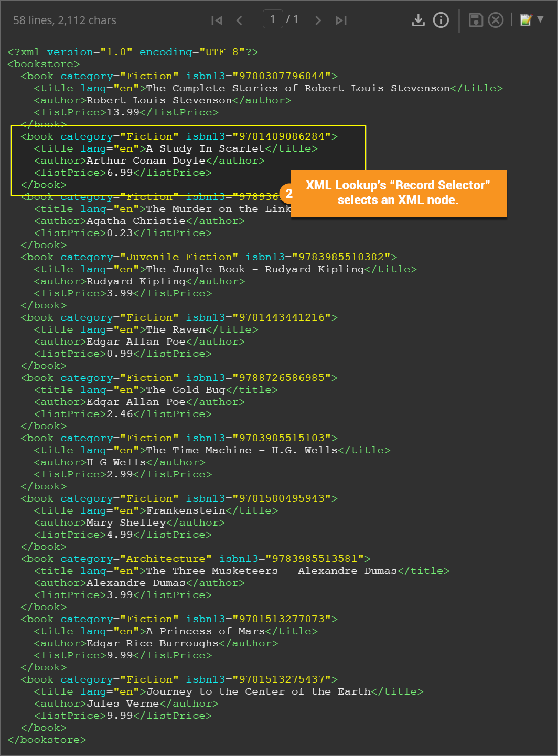
Task: Click the cancel X circle icon
Action: point(496,20)
